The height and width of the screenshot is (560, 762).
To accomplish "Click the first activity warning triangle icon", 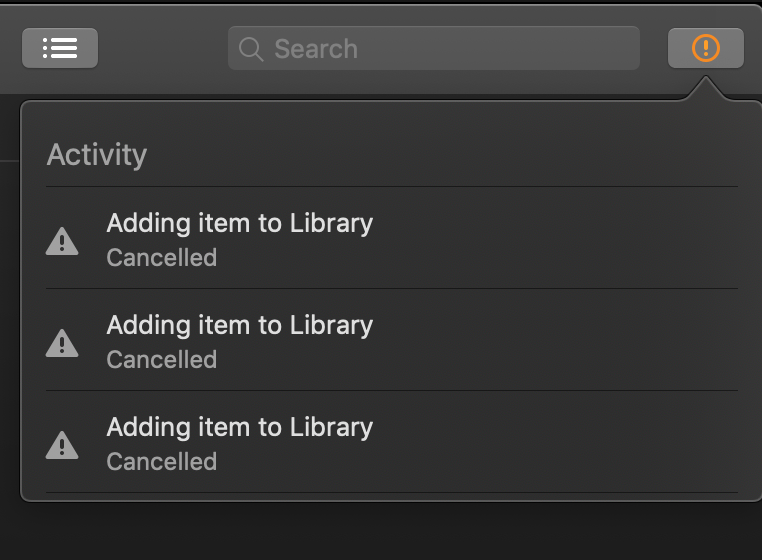I will 62,241.
